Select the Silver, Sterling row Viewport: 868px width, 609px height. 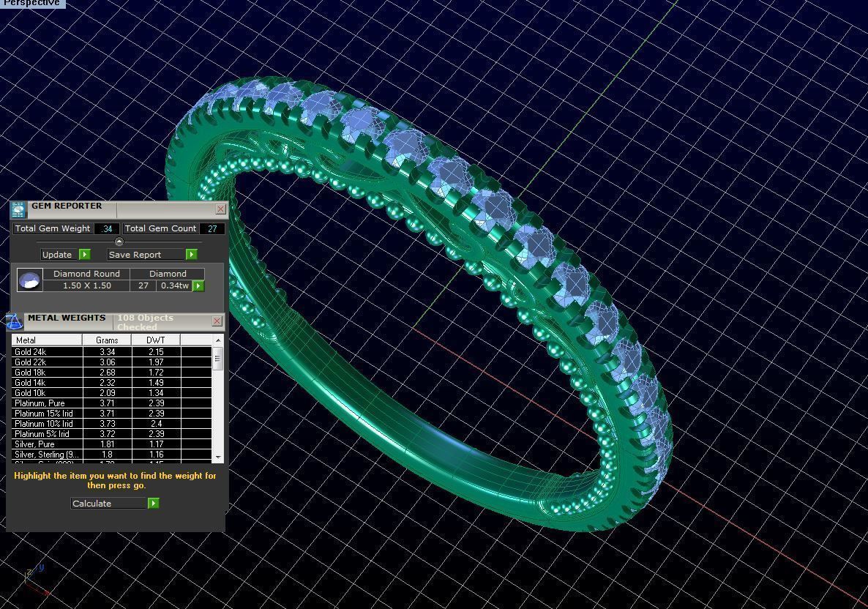click(112, 454)
